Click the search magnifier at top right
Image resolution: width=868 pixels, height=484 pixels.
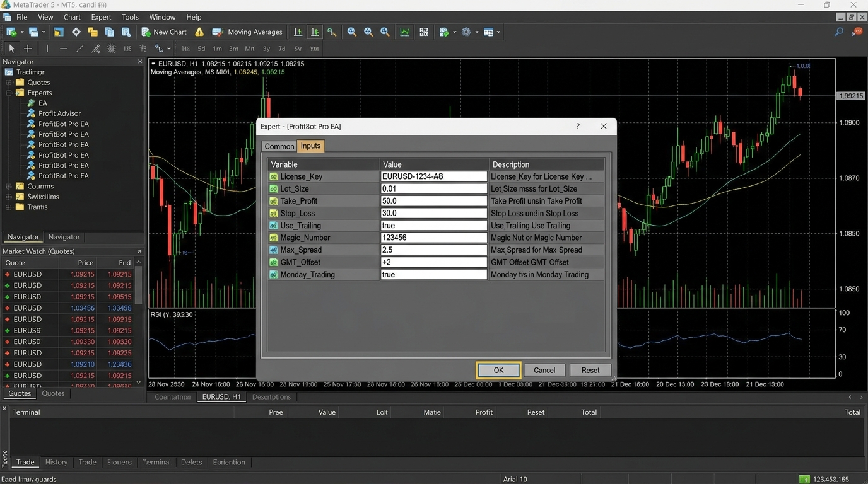[x=839, y=32]
